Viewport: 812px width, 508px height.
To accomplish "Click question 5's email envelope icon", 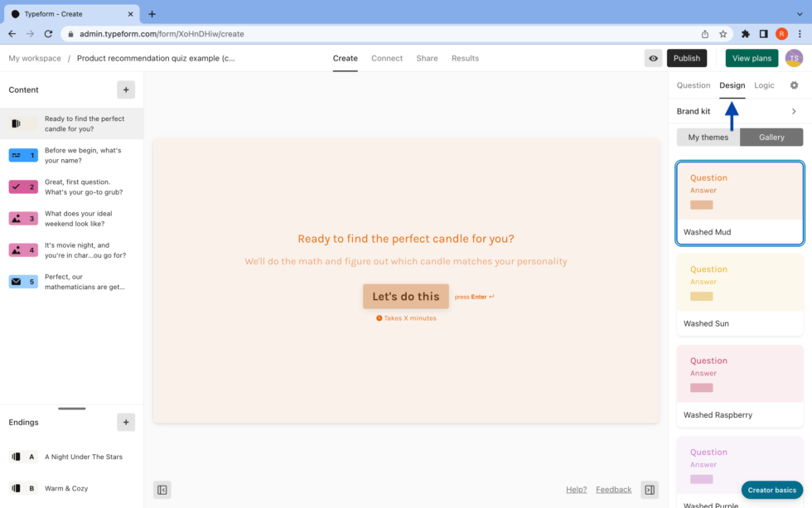I will (x=23, y=281).
